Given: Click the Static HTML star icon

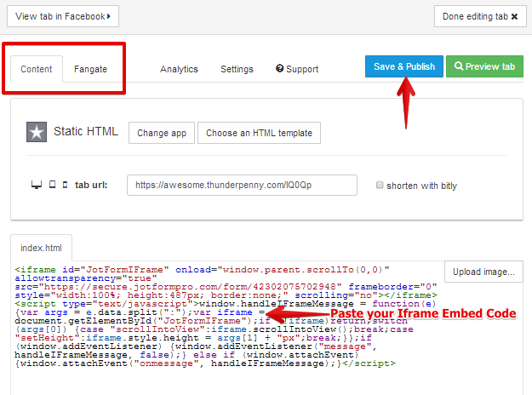Looking at the screenshot, I should tap(37, 132).
